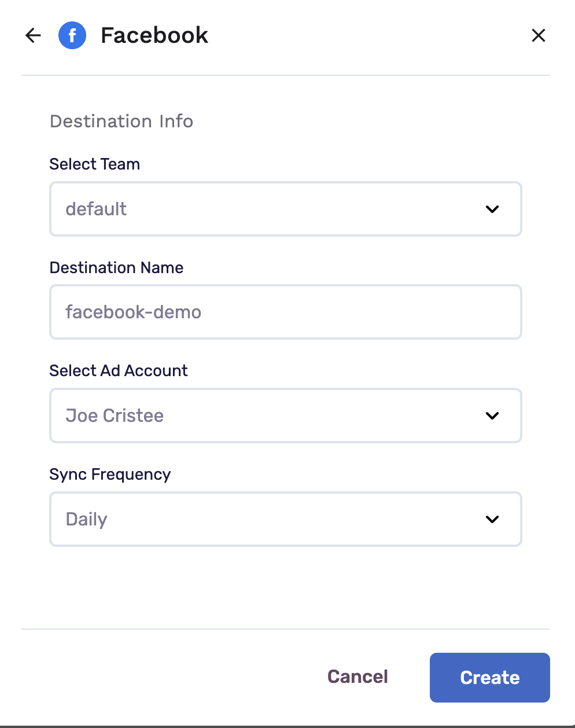Click the chevron arrow in Select Team field
575x728 pixels.
click(x=492, y=209)
